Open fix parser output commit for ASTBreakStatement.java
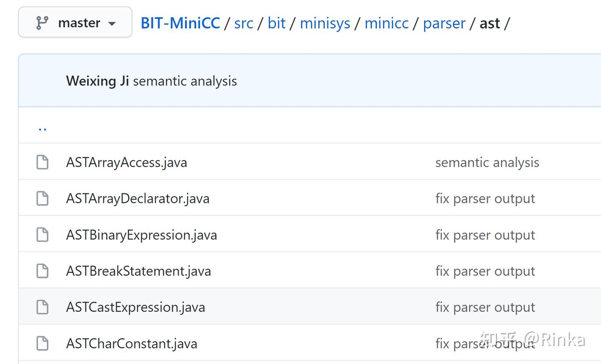This screenshot has height=364, width=601. click(x=485, y=271)
